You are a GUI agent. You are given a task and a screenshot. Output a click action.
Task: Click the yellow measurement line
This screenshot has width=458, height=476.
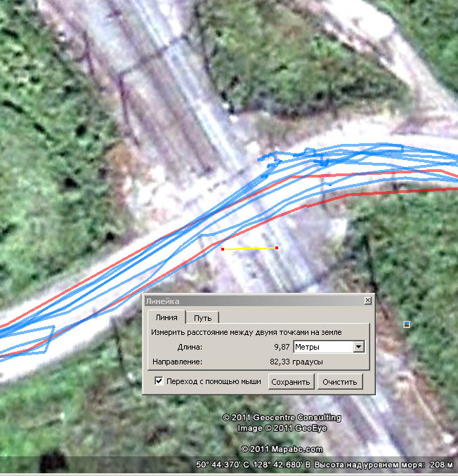249,249
